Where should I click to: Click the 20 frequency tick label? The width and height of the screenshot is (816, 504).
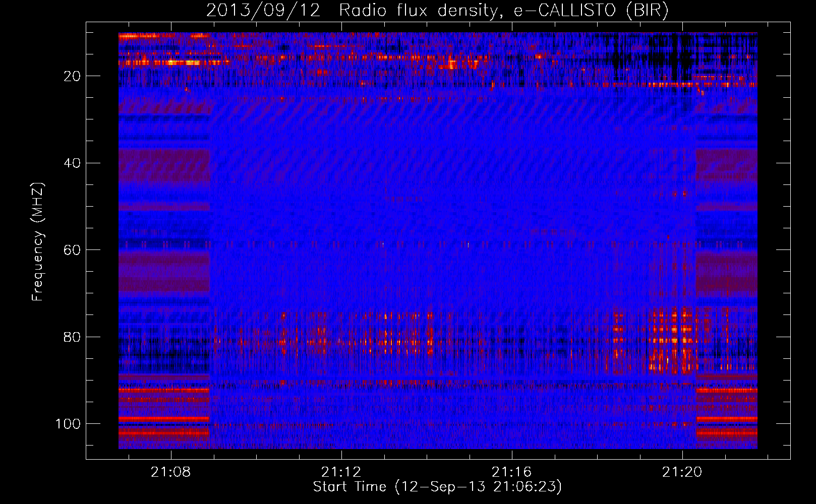coord(72,76)
